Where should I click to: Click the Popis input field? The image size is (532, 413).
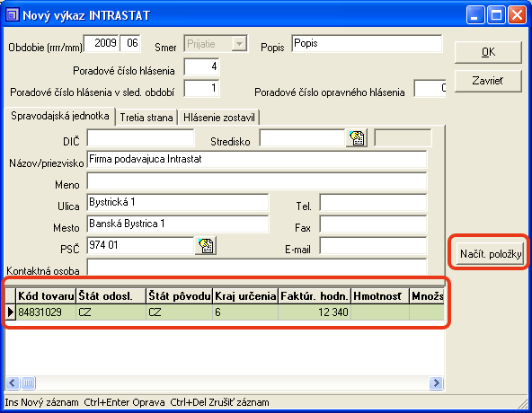[x=367, y=43]
